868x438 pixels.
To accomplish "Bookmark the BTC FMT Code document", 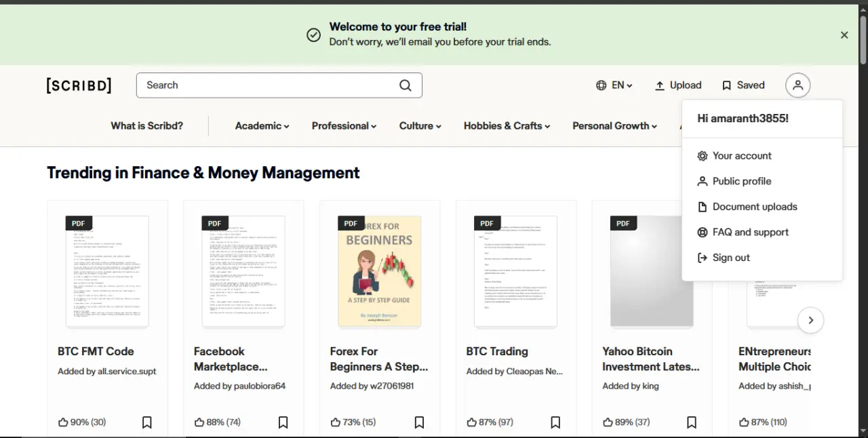I will pos(146,422).
